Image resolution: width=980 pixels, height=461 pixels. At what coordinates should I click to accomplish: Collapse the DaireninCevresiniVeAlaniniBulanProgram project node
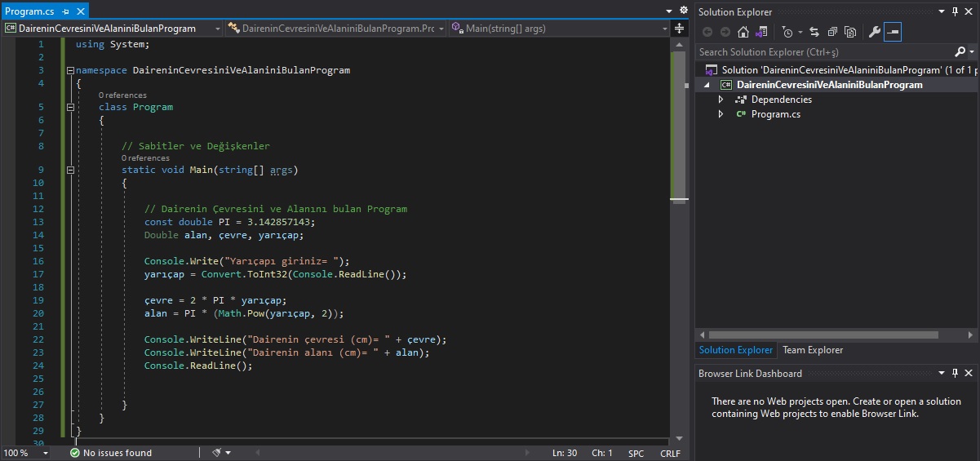707,85
